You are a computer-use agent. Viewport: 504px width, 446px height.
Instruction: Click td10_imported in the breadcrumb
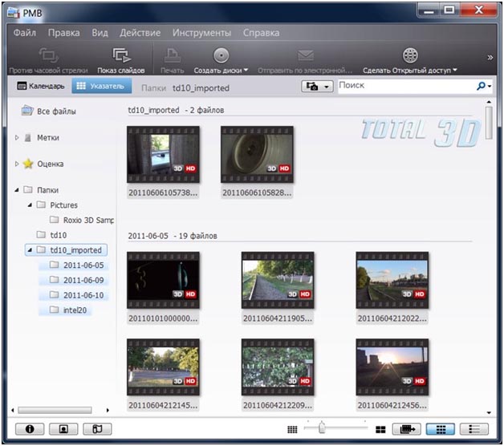[x=201, y=87]
